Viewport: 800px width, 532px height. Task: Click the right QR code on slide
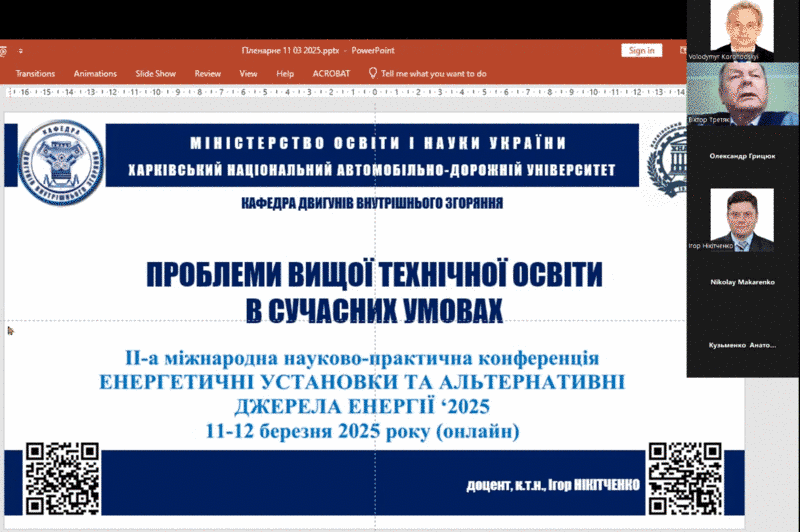[x=685, y=478]
